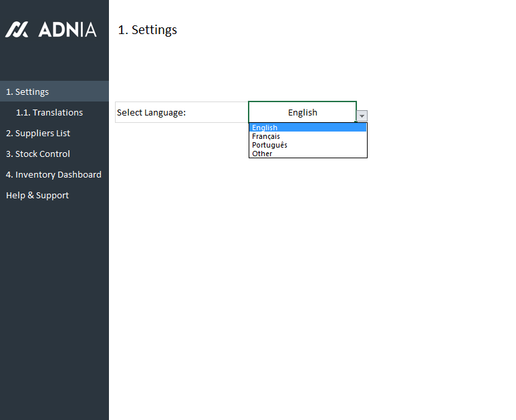516x420 pixels.
Task: Open the Help & Support link
Action: [37, 196]
